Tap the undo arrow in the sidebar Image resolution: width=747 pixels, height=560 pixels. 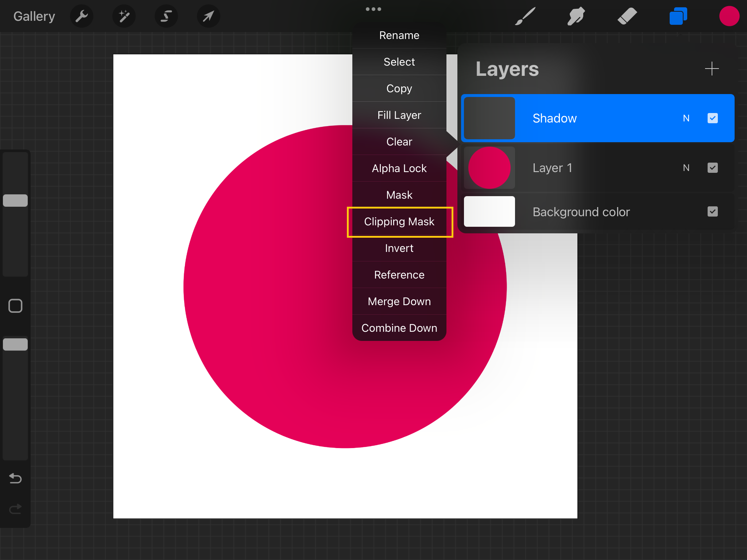pos(15,479)
